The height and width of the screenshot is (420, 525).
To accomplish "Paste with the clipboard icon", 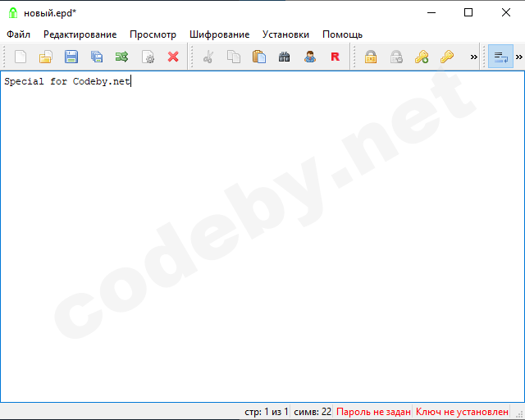I will tap(259, 57).
